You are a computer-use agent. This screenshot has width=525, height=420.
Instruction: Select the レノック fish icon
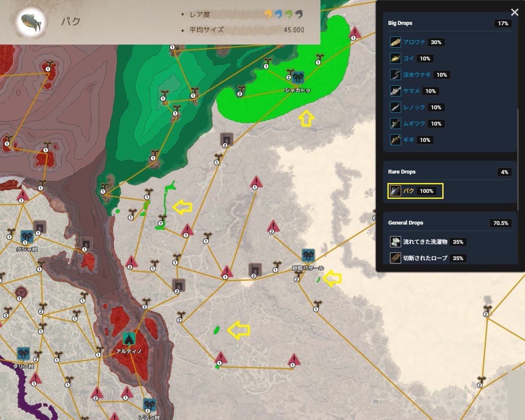395,107
